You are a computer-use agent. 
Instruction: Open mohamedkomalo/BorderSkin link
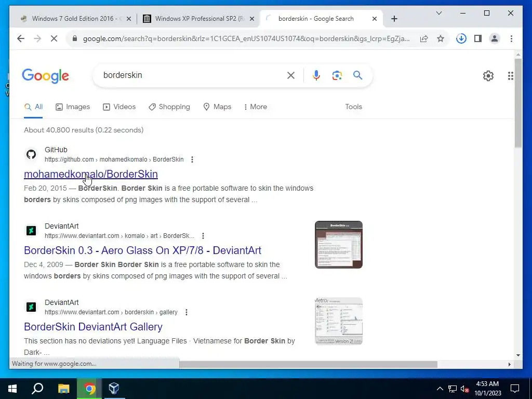point(91,174)
